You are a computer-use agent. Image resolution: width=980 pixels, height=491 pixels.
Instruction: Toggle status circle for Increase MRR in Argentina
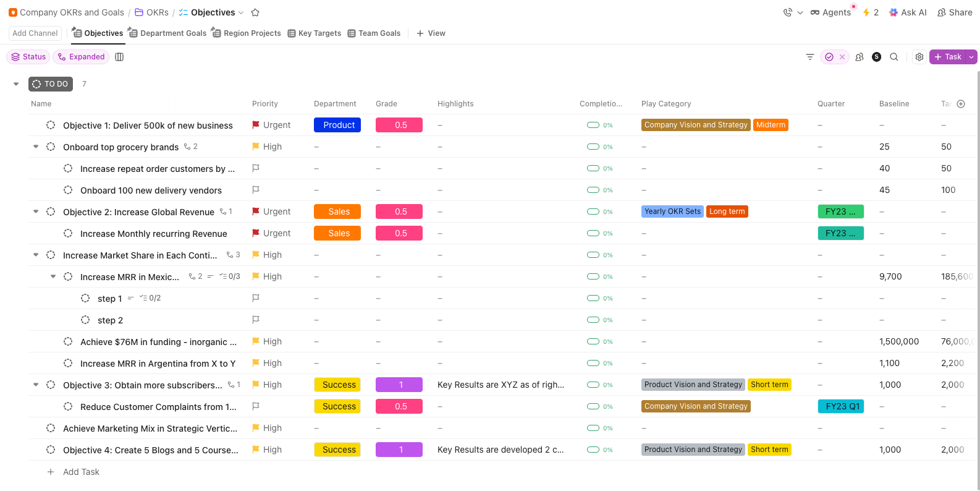pos(68,363)
